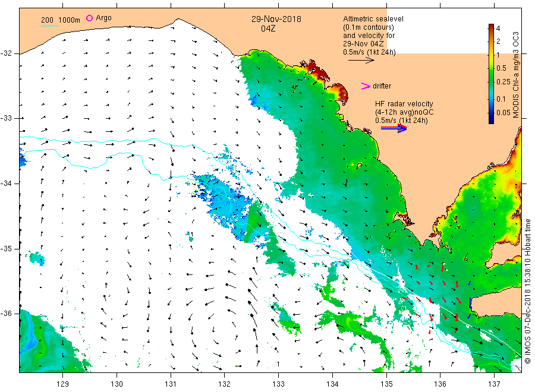Click the '(0.1m contours)' legend line
This screenshot has width=535, height=392.
(x=369, y=27)
